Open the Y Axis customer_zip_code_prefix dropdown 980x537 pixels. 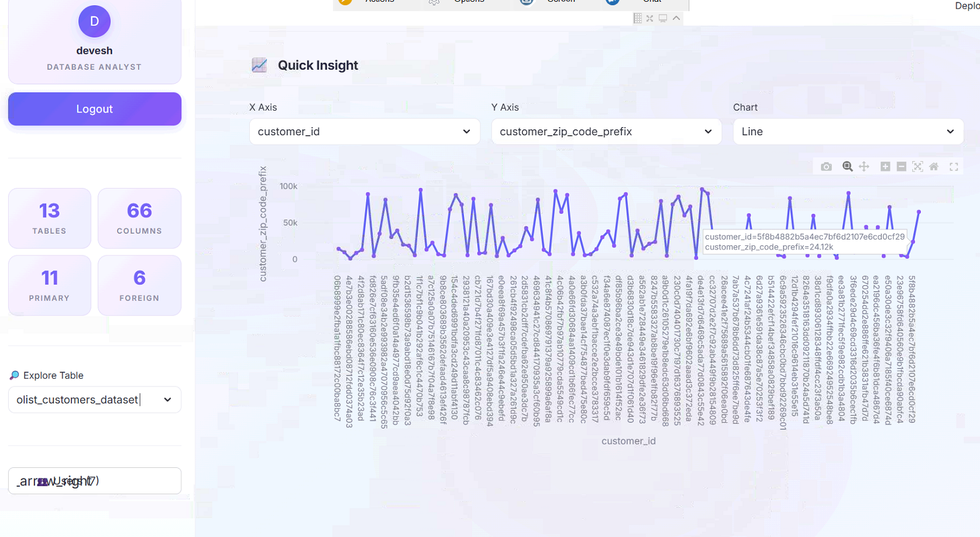[606, 132]
